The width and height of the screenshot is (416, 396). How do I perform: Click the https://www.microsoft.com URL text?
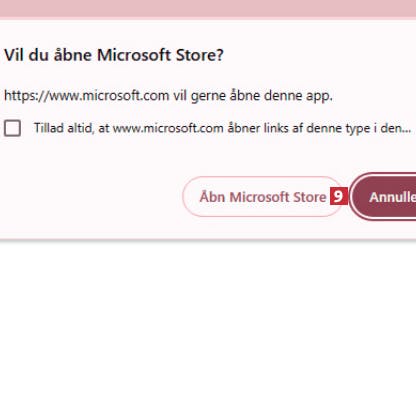click(87, 96)
